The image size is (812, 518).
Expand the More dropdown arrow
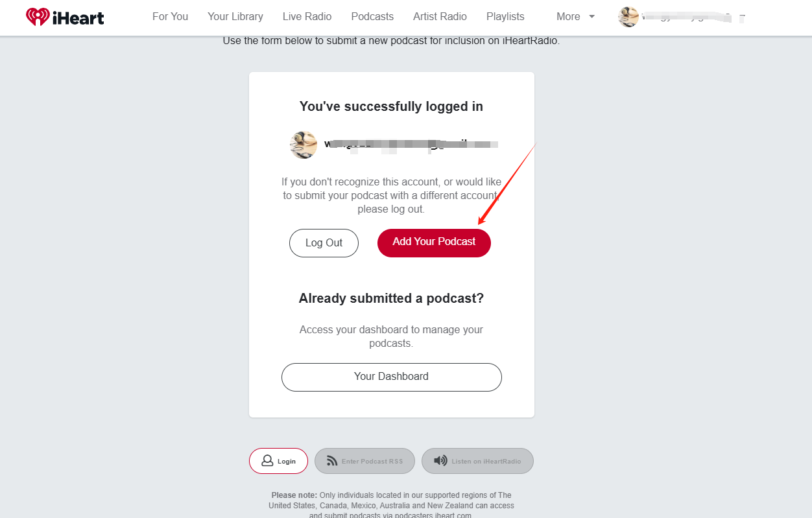(591, 17)
